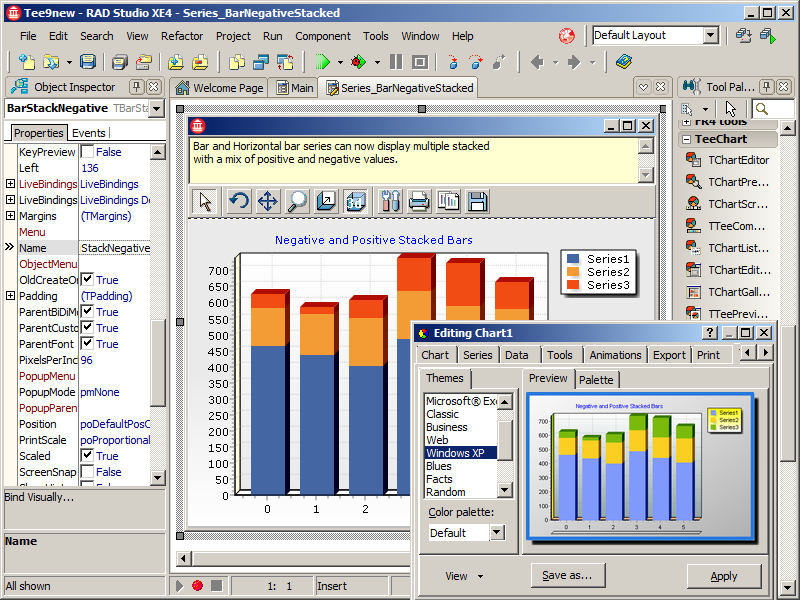Image resolution: width=800 pixels, height=600 pixels.
Task: Click the Add File to Project icon
Action: (176, 62)
